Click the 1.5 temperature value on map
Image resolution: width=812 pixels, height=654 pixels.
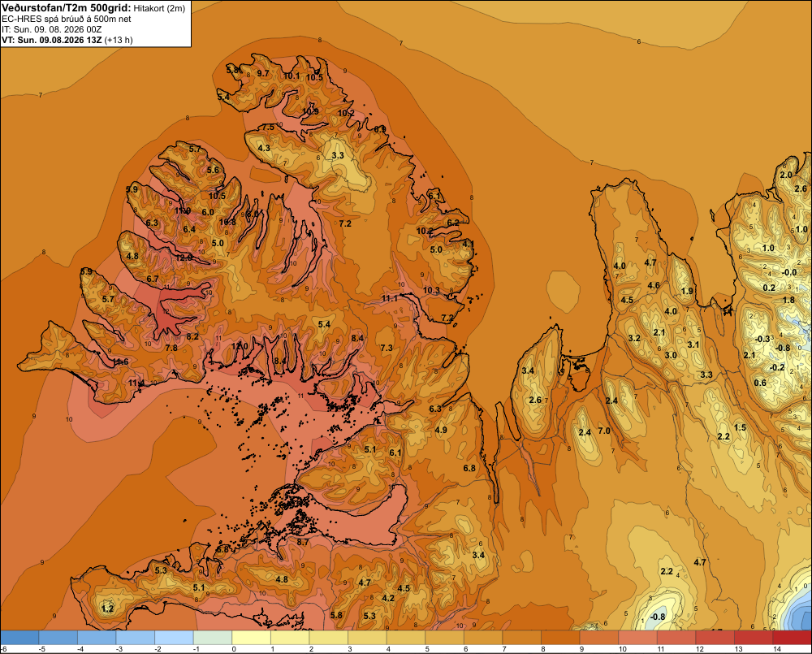coord(740,427)
